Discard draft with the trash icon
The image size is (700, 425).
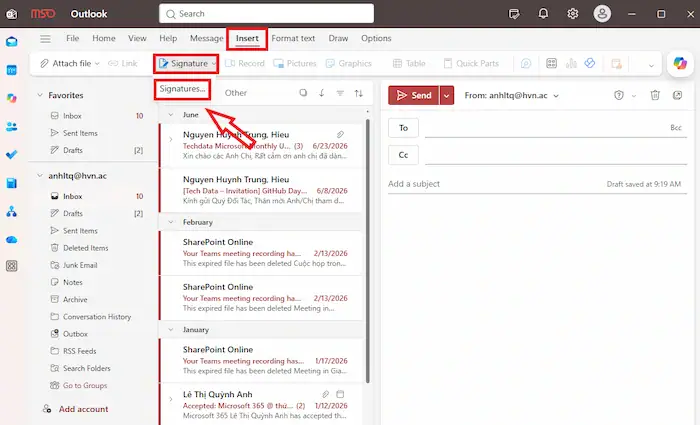655,95
